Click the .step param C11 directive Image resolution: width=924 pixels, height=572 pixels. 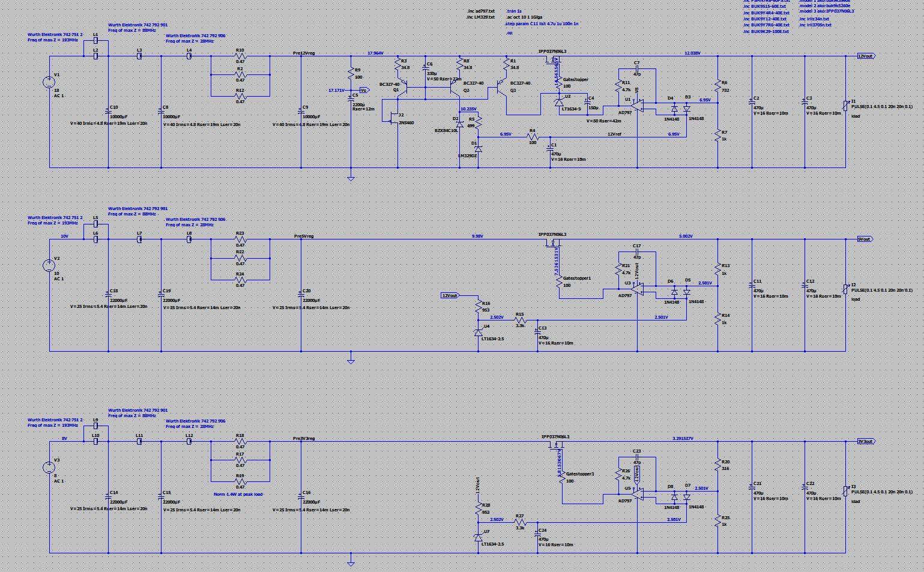(542, 24)
